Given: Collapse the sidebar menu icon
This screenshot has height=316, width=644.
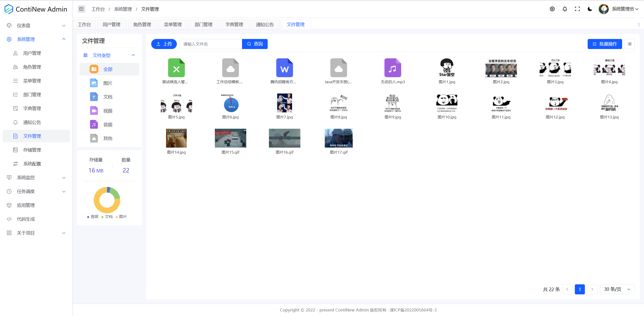Looking at the screenshot, I should pos(81,9).
